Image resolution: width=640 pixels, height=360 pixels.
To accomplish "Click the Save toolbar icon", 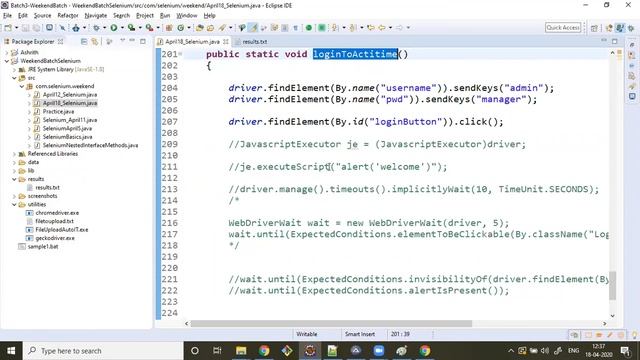I will coord(25,28).
